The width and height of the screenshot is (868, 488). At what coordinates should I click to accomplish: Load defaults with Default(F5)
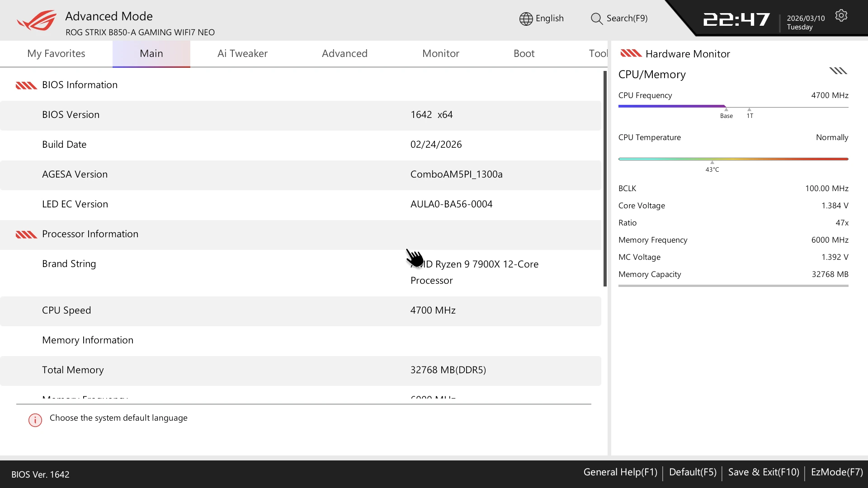(693, 472)
